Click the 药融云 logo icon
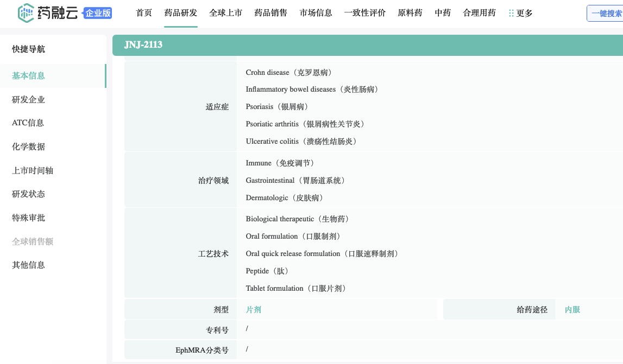The image size is (623, 364). click(x=26, y=13)
